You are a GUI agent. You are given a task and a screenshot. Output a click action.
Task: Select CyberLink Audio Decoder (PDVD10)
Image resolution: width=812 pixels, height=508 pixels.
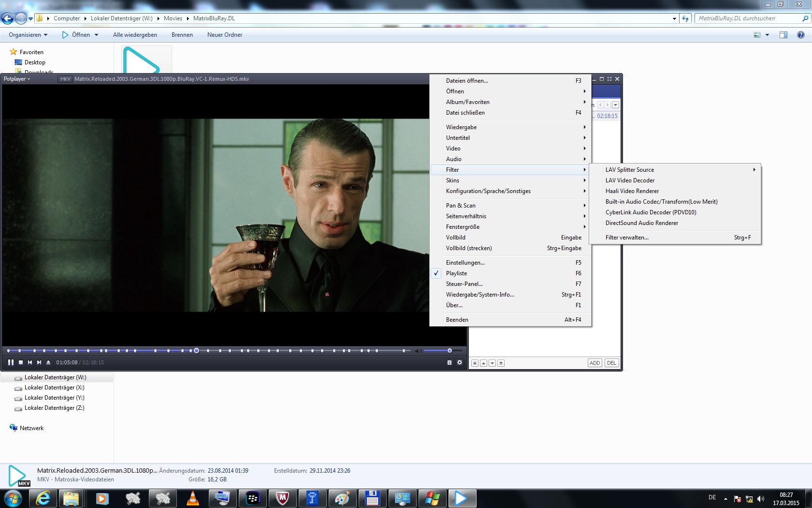pyautogui.click(x=675, y=212)
